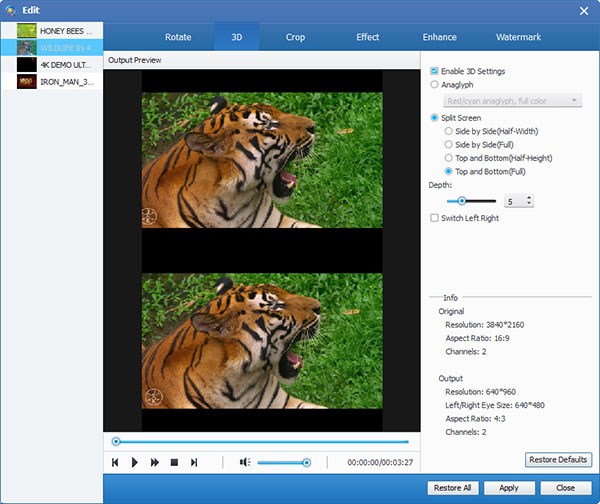
Task: Open the Red/cyan anaglyph dropdown
Action: tap(513, 101)
